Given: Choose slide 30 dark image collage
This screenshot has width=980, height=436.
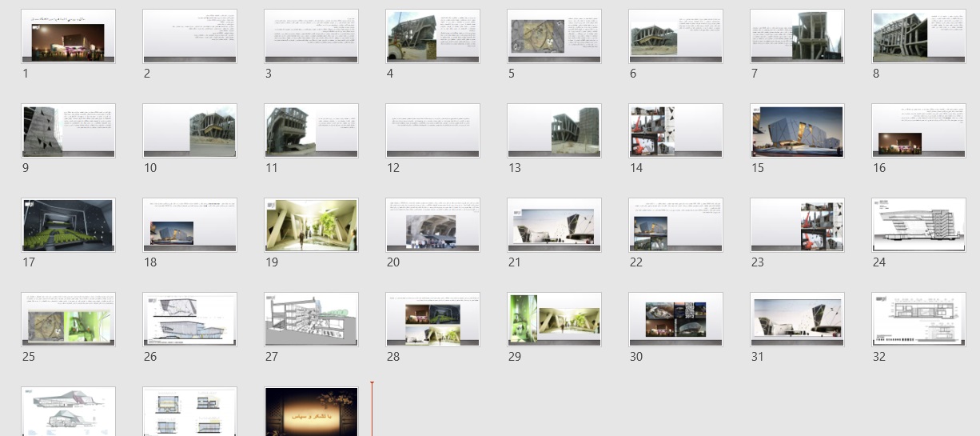Looking at the screenshot, I should (675, 319).
